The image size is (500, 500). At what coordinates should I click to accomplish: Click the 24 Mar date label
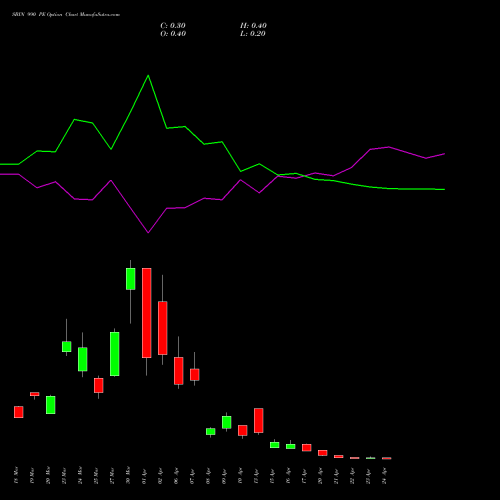click(80, 475)
